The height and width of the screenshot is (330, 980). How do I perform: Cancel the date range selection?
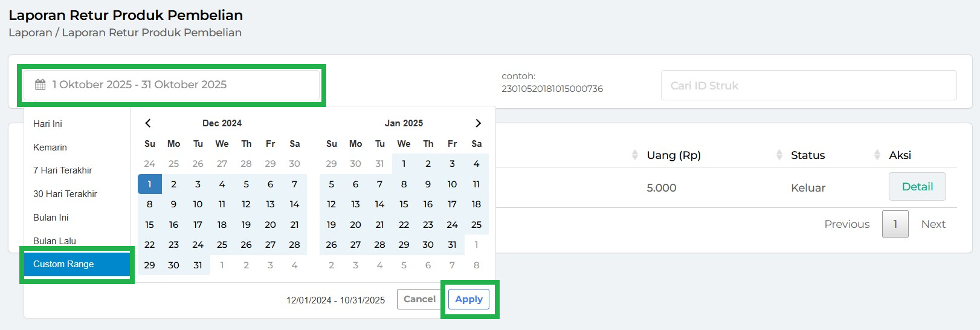[x=419, y=299]
